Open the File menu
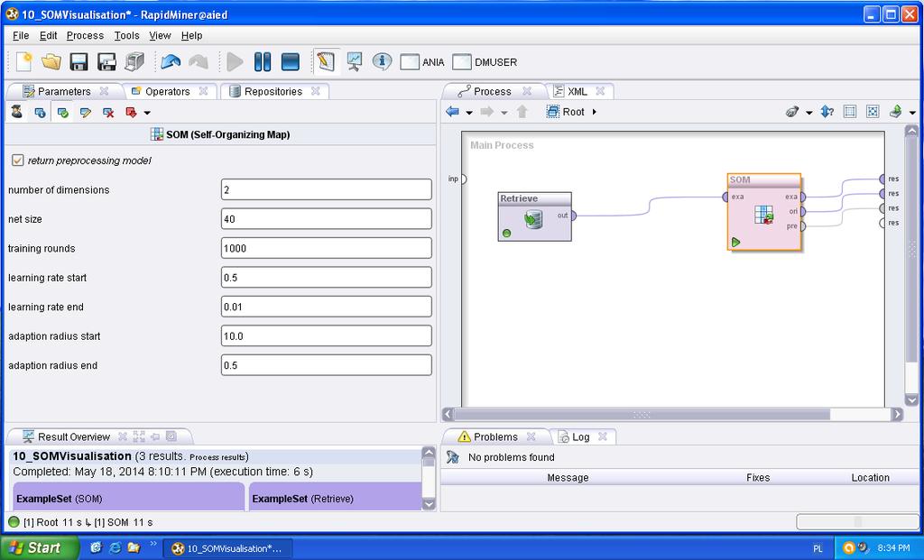924x560 pixels. tap(21, 35)
